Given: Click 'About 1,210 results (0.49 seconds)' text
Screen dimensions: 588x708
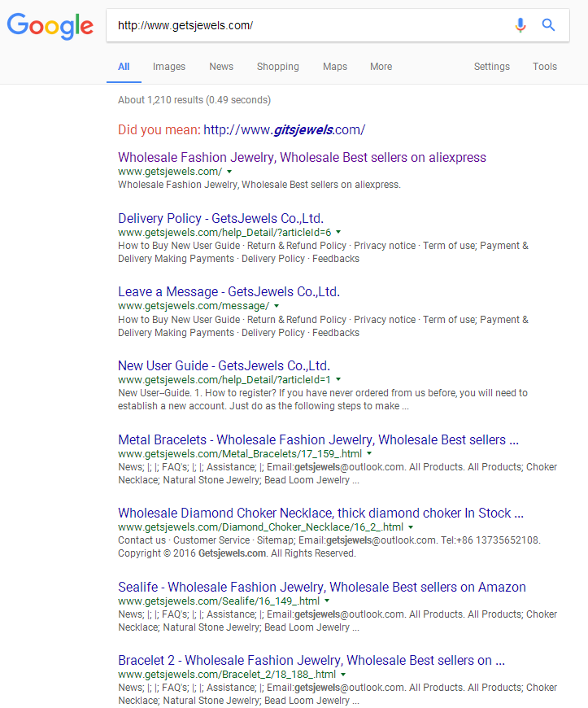Looking at the screenshot, I should tap(194, 100).
